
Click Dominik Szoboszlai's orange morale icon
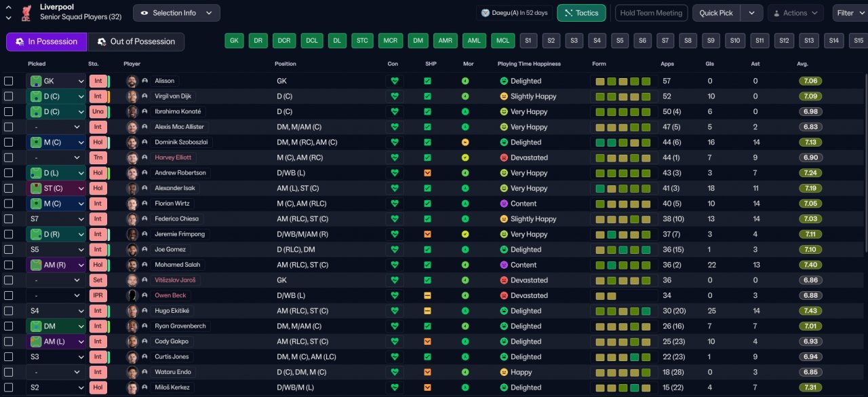[x=465, y=143]
